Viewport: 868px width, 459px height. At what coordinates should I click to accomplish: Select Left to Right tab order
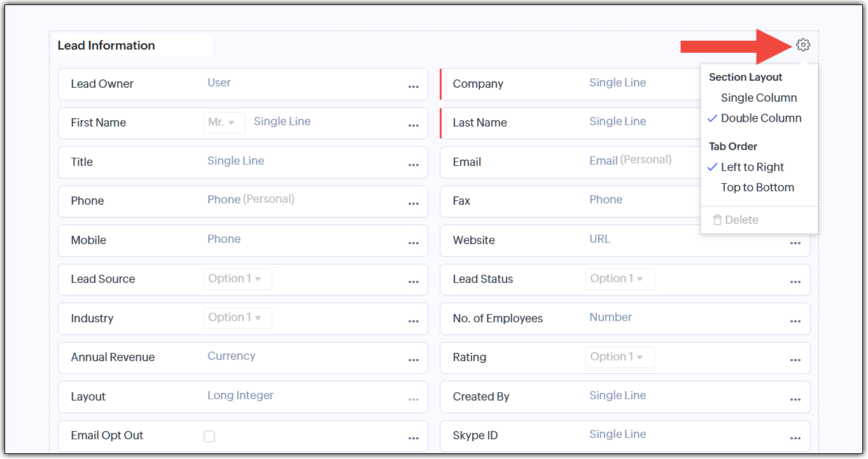coord(752,167)
